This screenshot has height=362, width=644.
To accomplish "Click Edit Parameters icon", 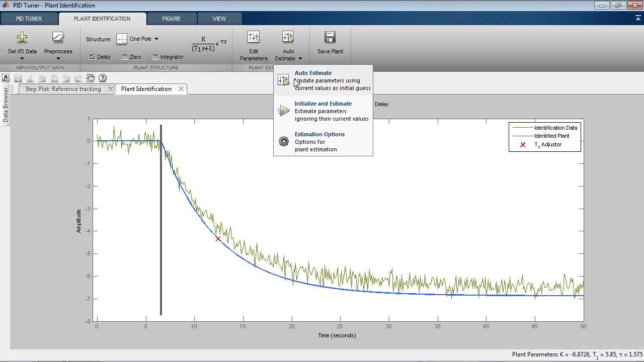I will [254, 37].
